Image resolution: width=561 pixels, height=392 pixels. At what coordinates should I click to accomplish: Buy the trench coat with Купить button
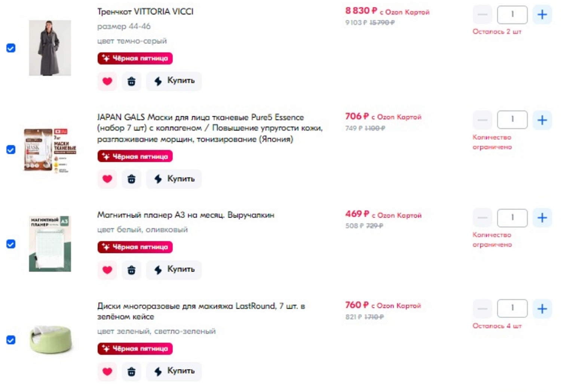pos(174,81)
